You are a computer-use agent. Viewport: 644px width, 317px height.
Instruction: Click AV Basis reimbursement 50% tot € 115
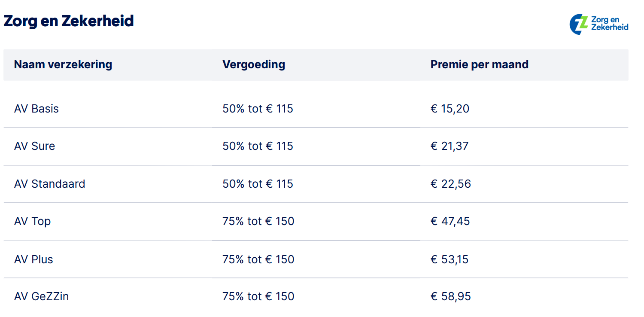[258, 109]
